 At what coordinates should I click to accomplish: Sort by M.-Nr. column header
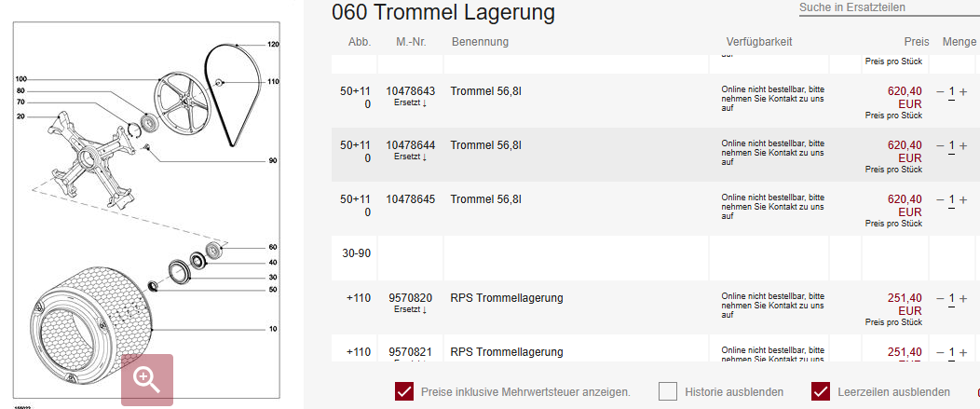[411, 42]
